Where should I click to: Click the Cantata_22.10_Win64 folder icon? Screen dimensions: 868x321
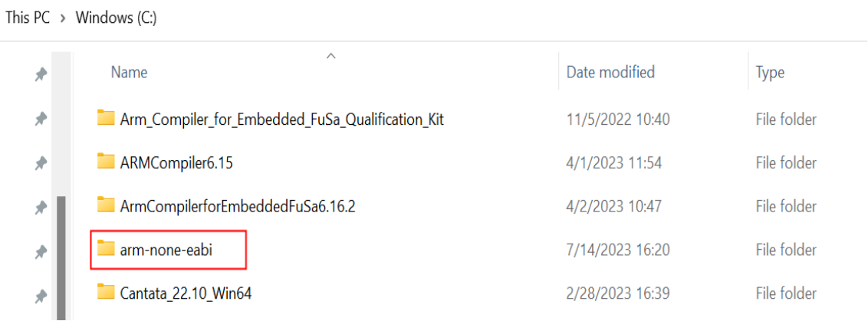click(x=106, y=293)
